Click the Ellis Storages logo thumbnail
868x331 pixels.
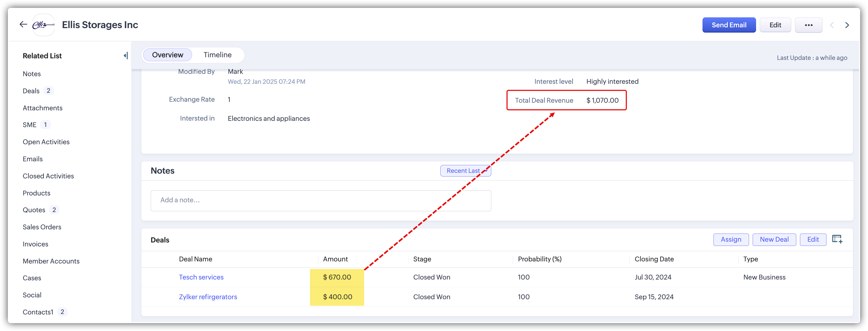click(43, 25)
